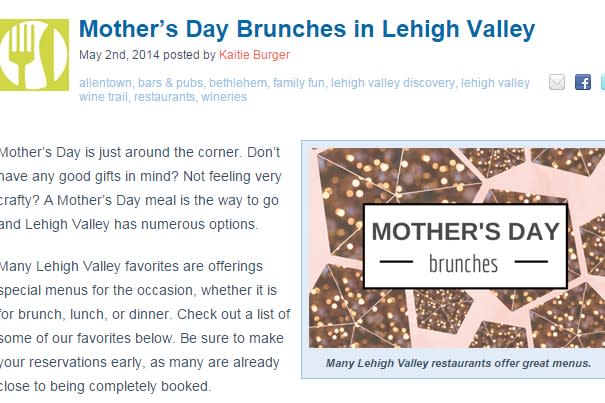The height and width of the screenshot is (403, 605).
Task: Follow the lehigh valley wine trail tag
Action: 495,83
